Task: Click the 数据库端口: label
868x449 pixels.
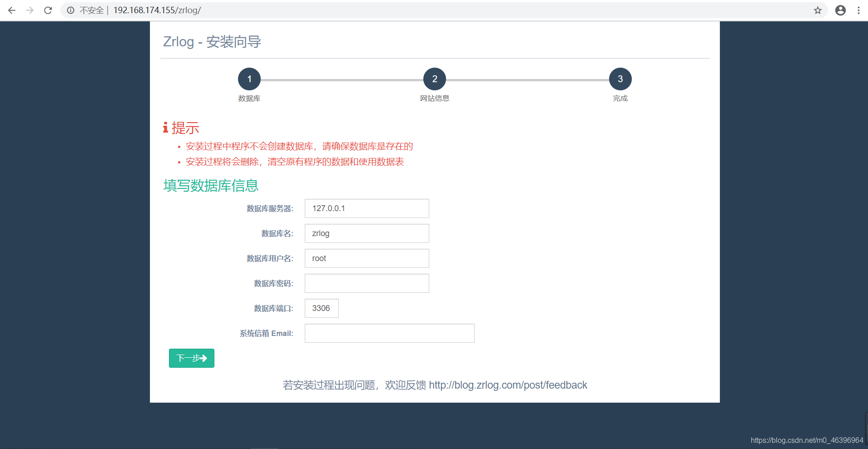Action: pyautogui.click(x=273, y=308)
